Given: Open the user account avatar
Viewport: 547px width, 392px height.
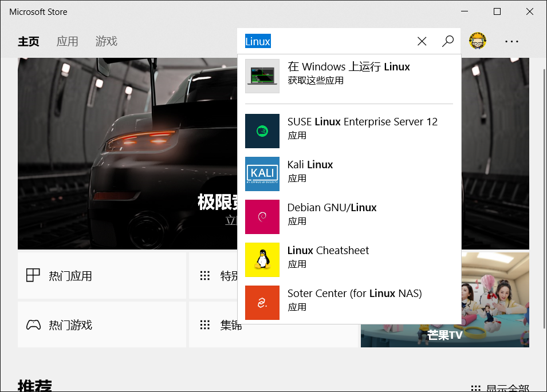Looking at the screenshot, I should click(478, 41).
